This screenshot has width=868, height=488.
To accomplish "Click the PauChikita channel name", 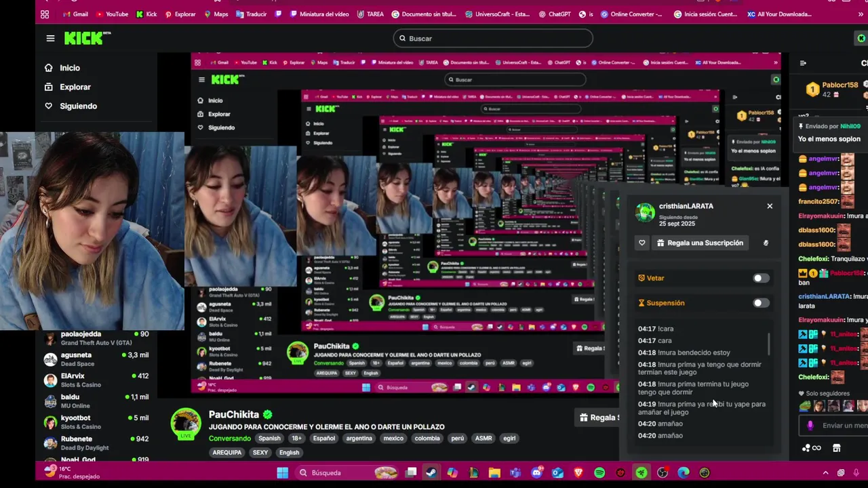I will pyautogui.click(x=233, y=414).
